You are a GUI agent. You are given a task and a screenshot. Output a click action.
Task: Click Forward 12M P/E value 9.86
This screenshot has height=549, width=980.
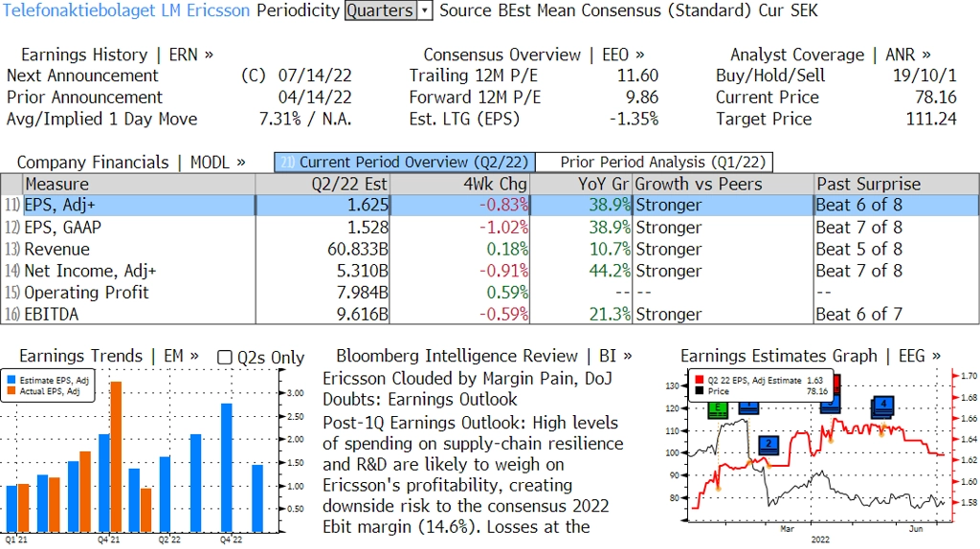tap(642, 98)
